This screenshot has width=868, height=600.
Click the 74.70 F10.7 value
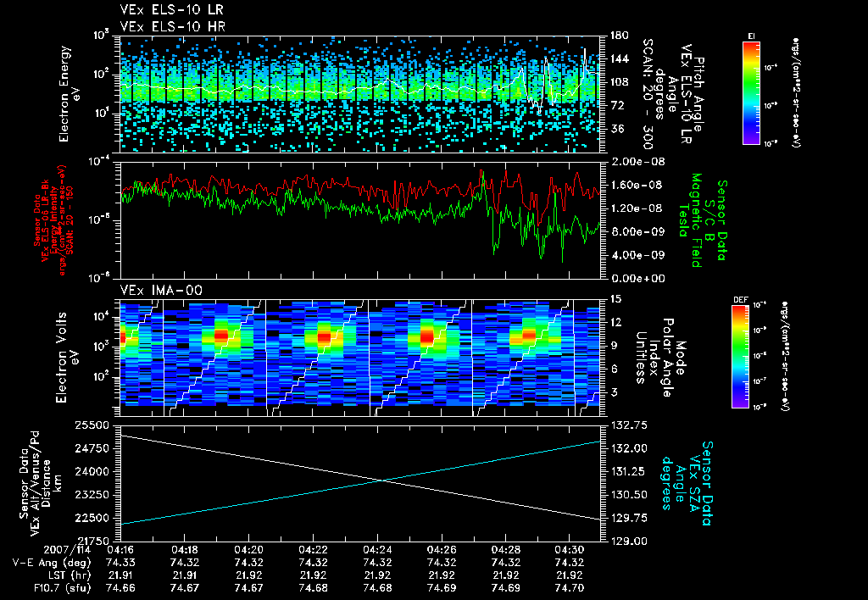click(x=569, y=588)
